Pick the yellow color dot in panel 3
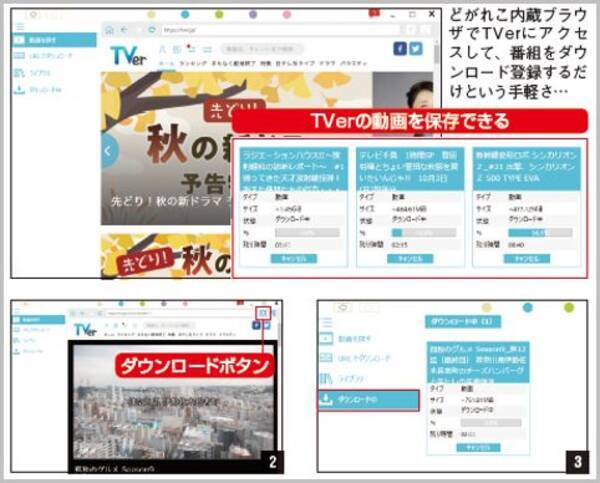The image size is (600, 483). coord(486,307)
